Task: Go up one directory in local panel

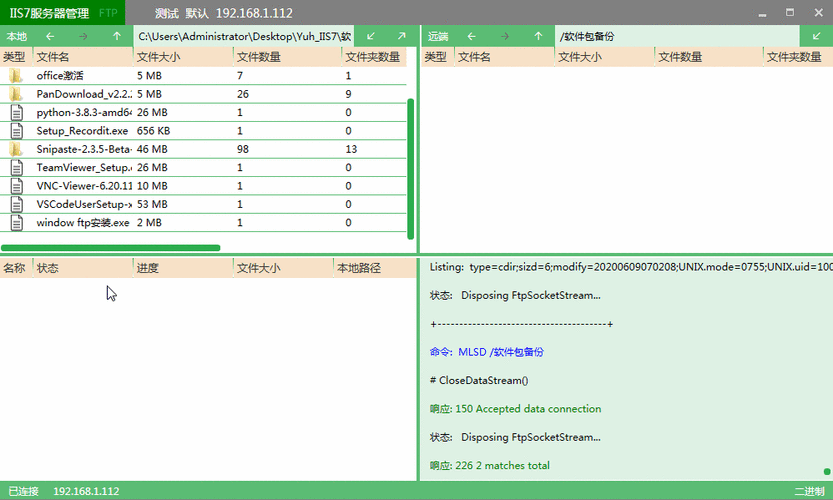Action: tap(116, 36)
